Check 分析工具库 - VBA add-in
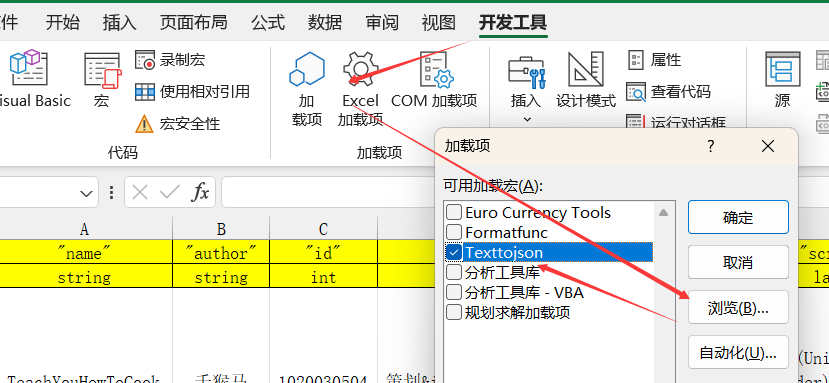This screenshot has width=829, height=383. pyautogui.click(x=454, y=292)
